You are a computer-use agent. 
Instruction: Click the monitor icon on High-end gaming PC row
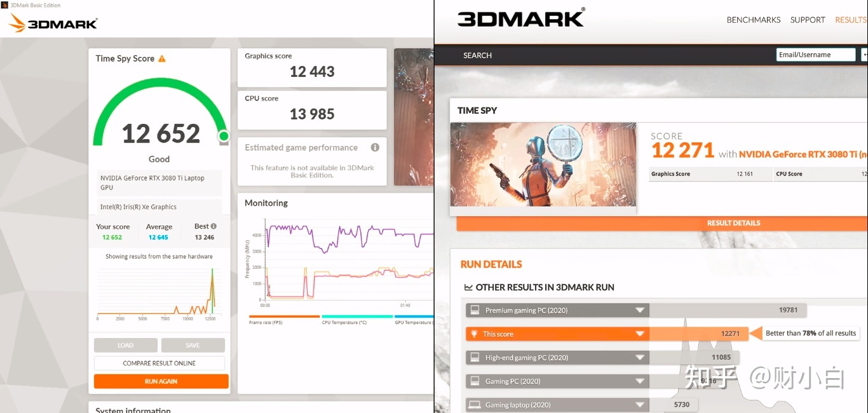tap(475, 357)
